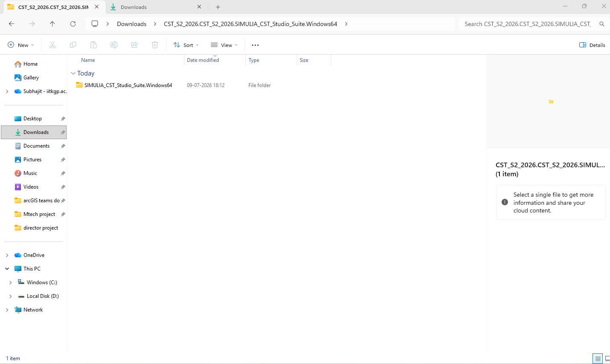610x364 pixels.
Task: Open arcGIS teams pinned folder
Action: coord(41,201)
